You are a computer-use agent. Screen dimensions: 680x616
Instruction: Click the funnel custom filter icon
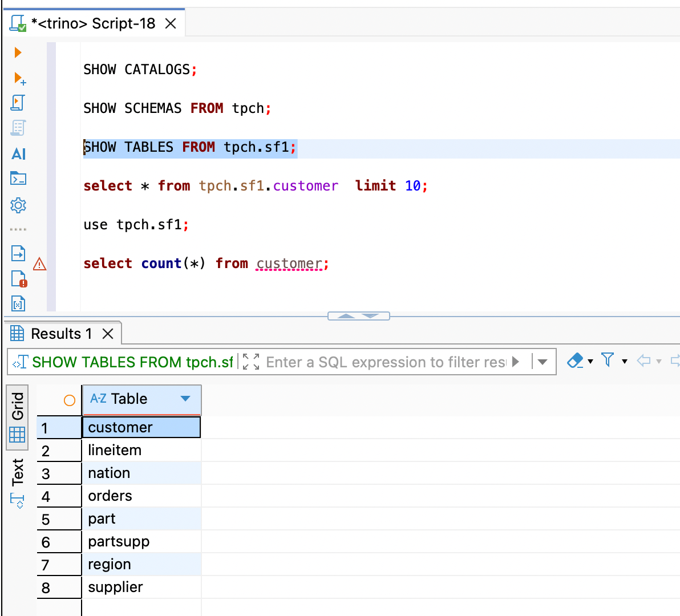click(x=608, y=360)
